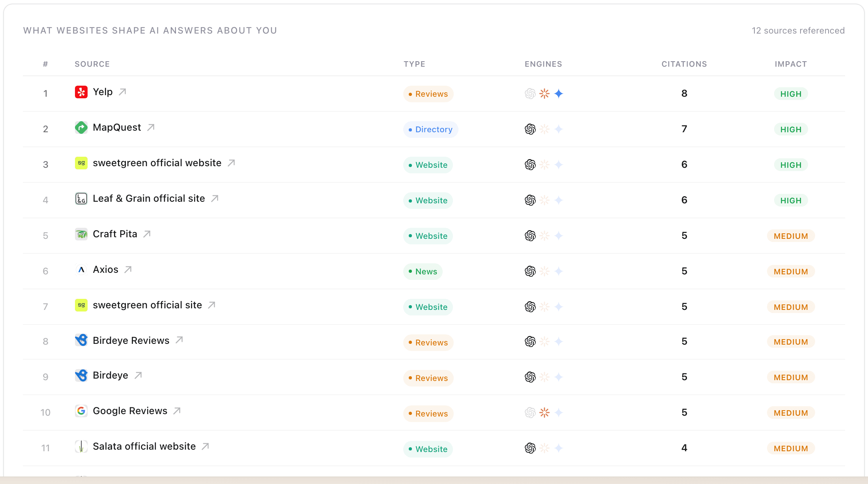Click Gemini engine icon in Yelp row
868x484 pixels.
(559, 94)
